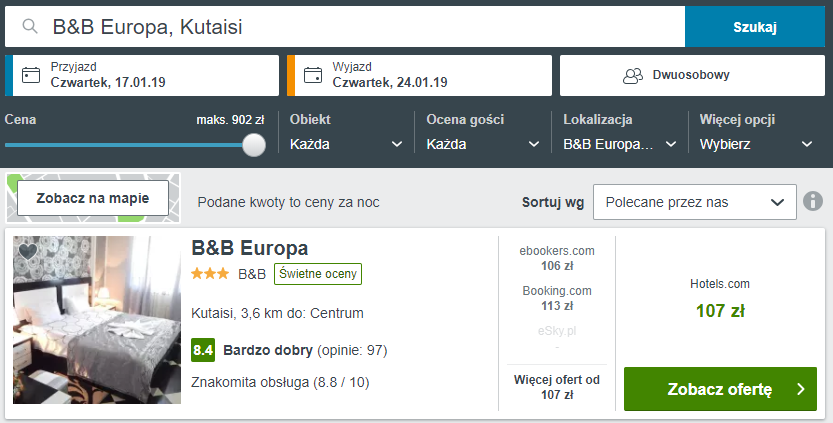Click the arrival calendar icon
Viewport: 833px width, 423px height.
point(31,75)
